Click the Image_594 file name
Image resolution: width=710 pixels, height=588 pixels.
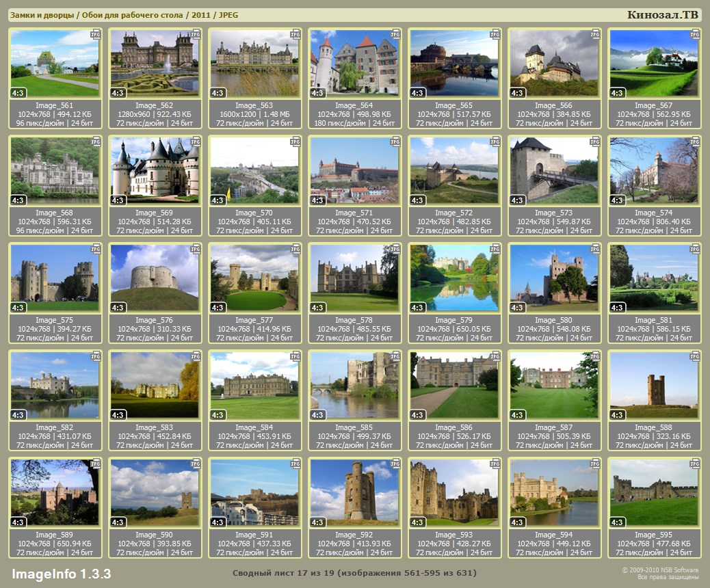(553, 535)
